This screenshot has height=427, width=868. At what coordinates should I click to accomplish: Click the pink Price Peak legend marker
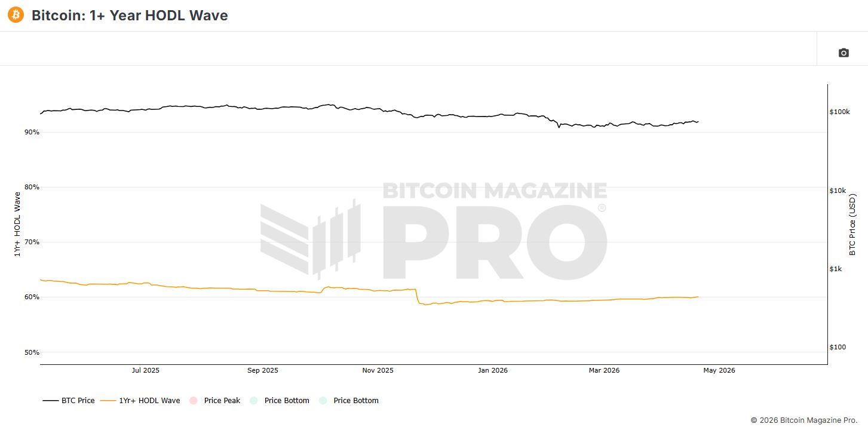click(x=193, y=401)
